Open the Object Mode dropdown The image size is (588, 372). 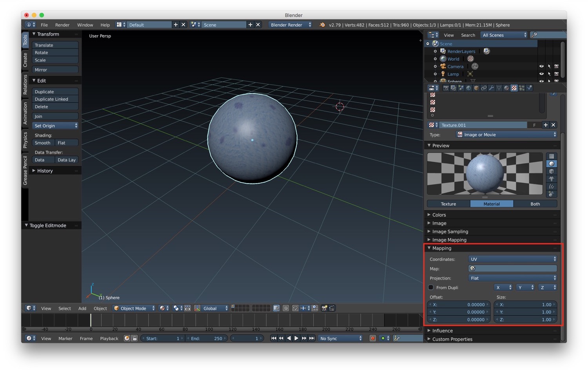click(x=134, y=308)
